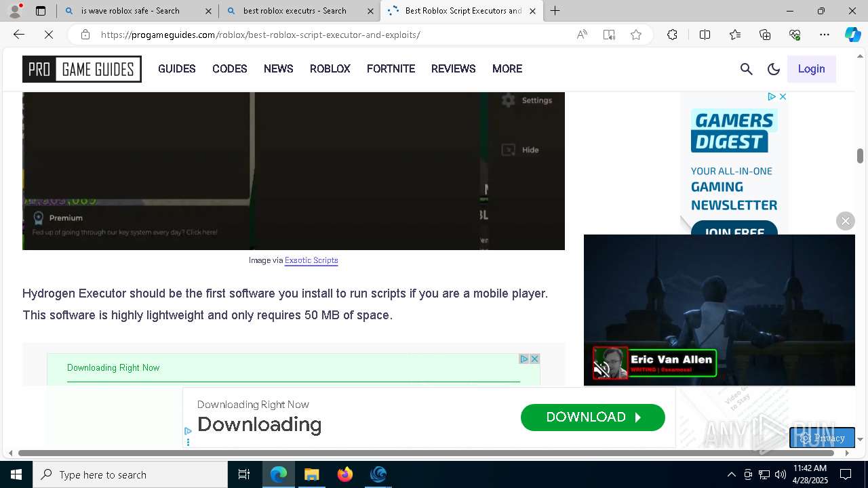Toggle dark mode moon icon
Image resolution: width=868 pixels, height=488 pixels.
click(x=774, y=68)
